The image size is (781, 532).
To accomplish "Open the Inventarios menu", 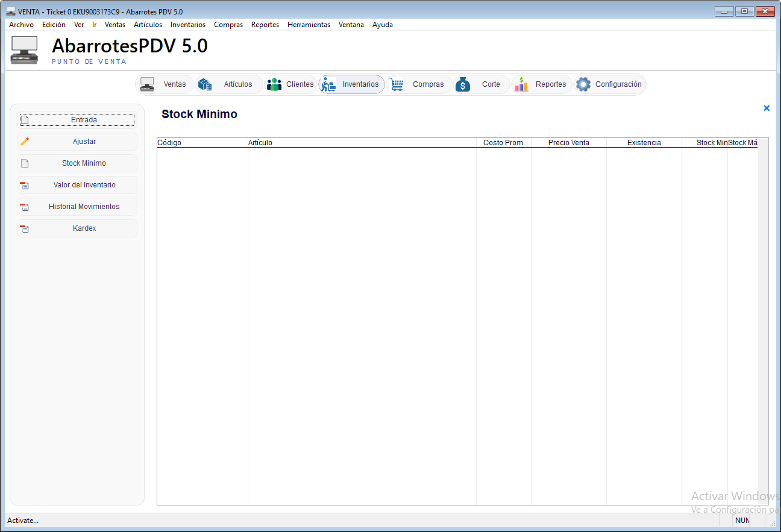I will tap(188, 25).
